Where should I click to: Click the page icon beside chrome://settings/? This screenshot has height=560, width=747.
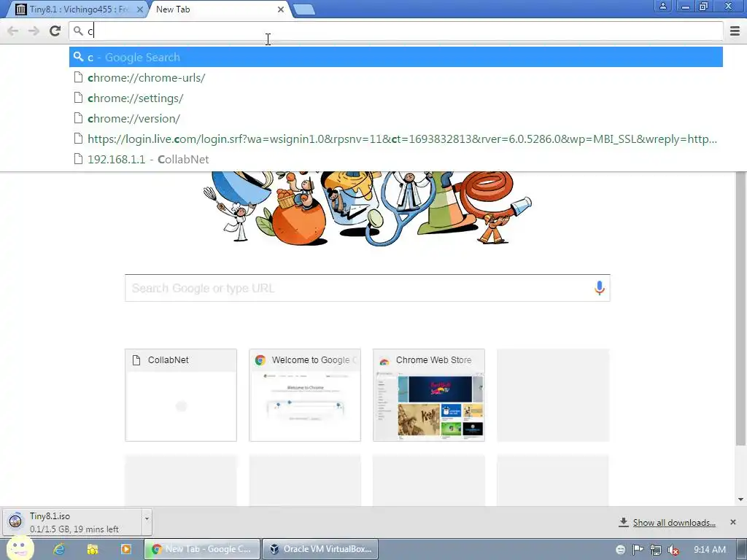coord(79,98)
